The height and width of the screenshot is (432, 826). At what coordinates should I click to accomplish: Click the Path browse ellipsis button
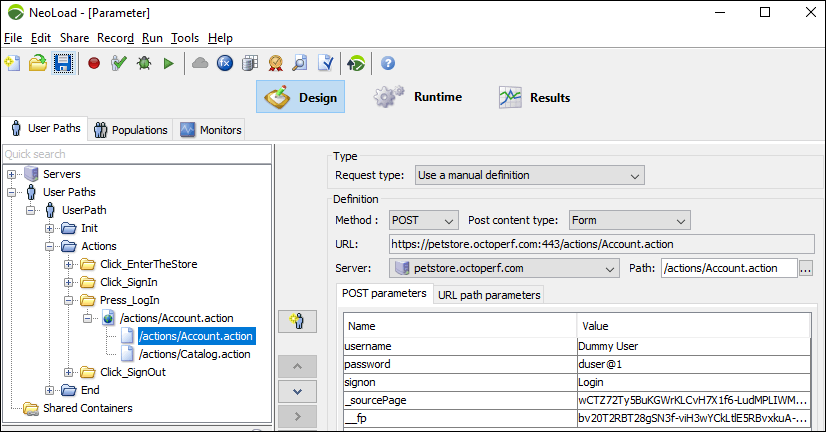(x=806, y=268)
